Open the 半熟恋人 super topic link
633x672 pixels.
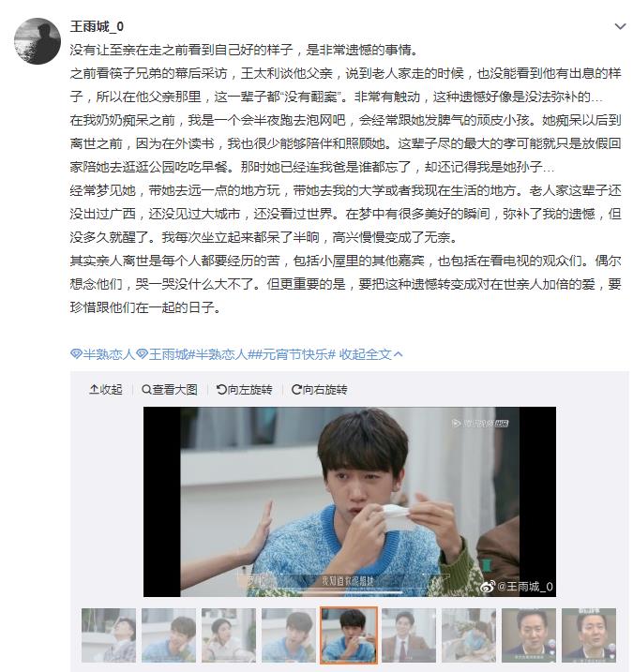tap(102, 354)
